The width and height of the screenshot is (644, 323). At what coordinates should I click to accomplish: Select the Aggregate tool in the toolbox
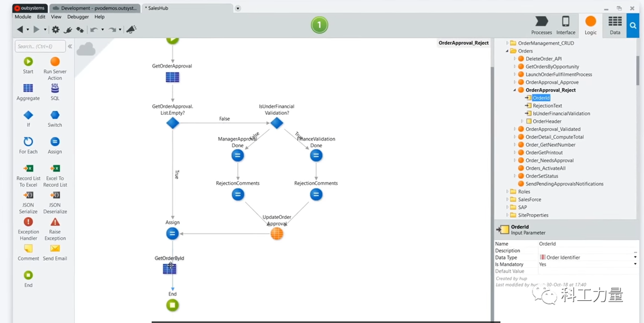[28, 89]
